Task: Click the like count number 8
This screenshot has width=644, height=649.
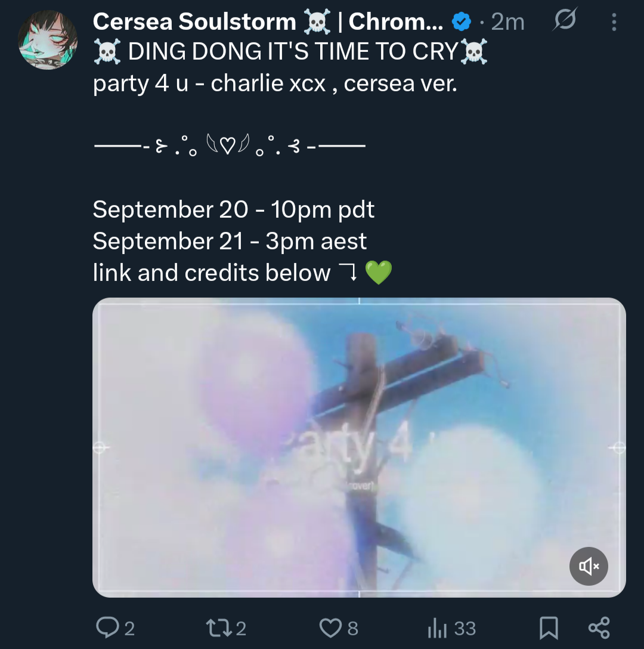Action: tap(352, 628)
